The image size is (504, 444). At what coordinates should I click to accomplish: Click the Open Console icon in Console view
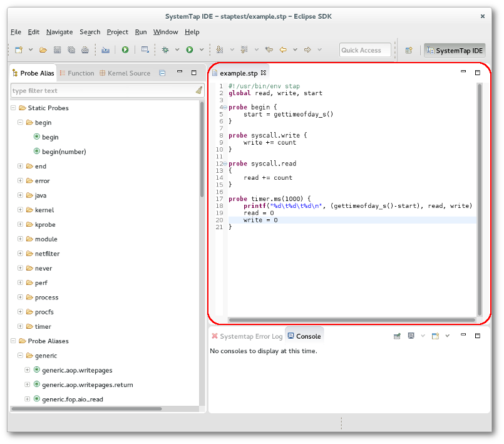click(x=436, y=336)
